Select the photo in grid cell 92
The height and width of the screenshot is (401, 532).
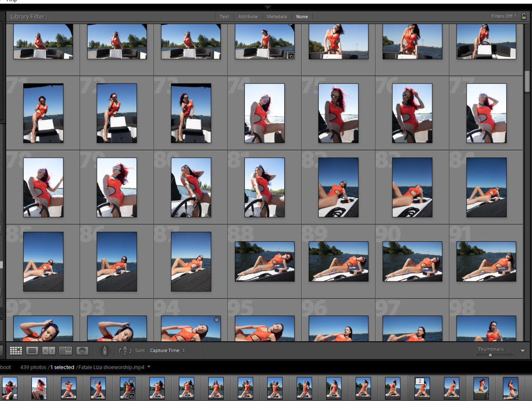[43, 329]
